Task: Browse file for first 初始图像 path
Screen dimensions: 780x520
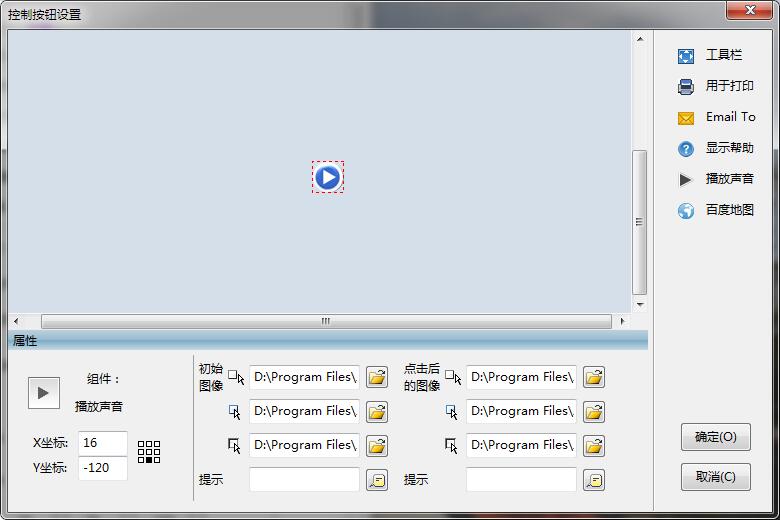Action: pyautogui.click(x=377, y=377)
